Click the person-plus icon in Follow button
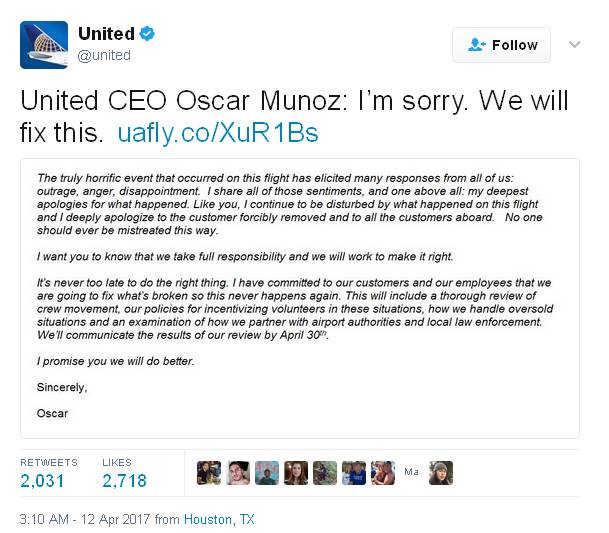This screenshot has width=609, height=533. tap(477, 45)
